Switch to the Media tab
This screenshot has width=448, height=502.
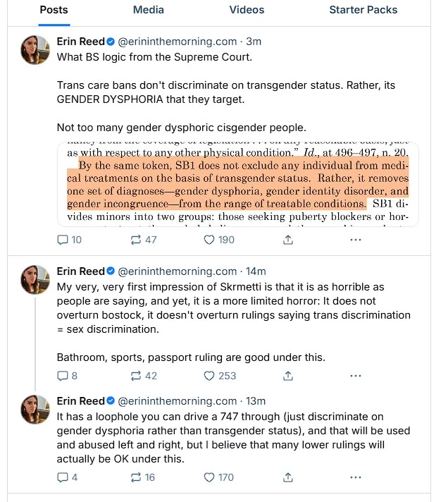coord(149,10)
